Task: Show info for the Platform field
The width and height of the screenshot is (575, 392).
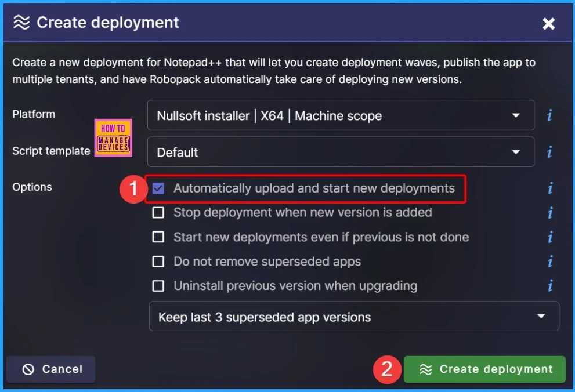Action: [x=549, y=115]
